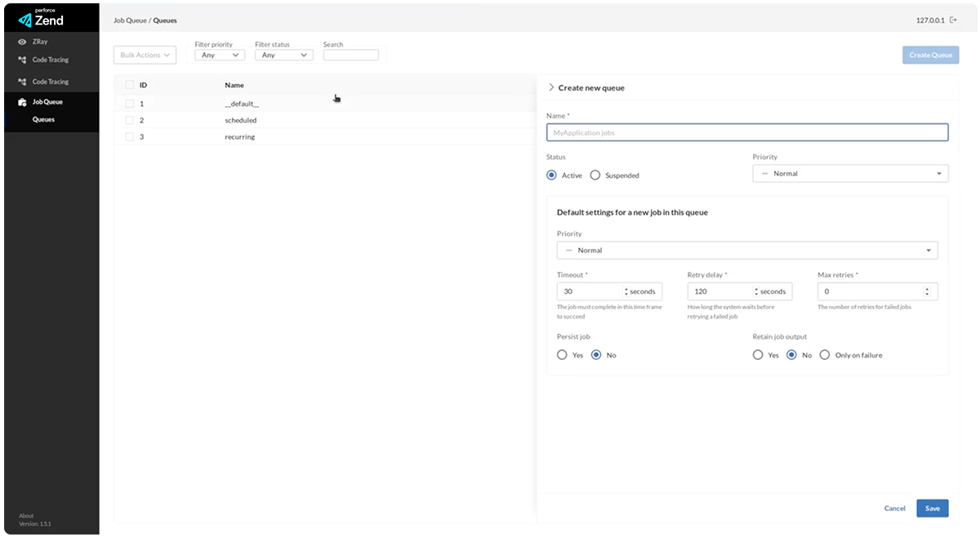The height and width of the screenshot is (537, 980).
Task: Tick the checkbox for the scheduled queue
Action: pyautogui.click(x=129, y=121)
